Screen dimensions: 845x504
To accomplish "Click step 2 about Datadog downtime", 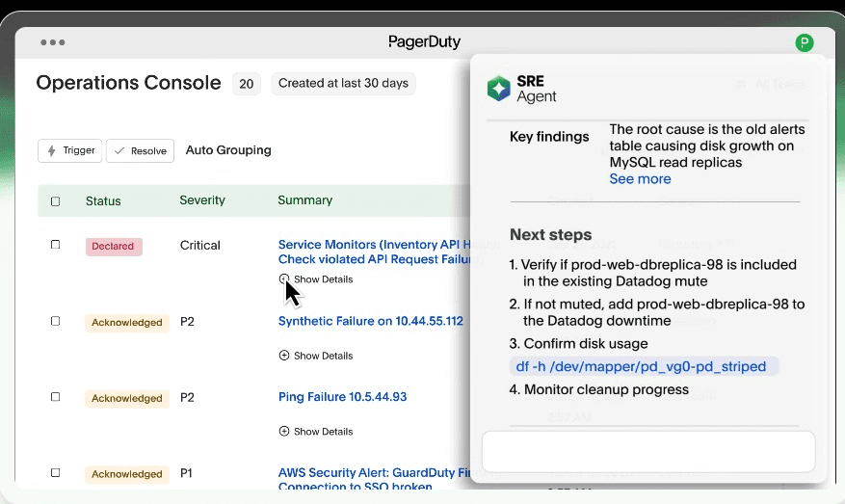I will (x=657, y=312).
